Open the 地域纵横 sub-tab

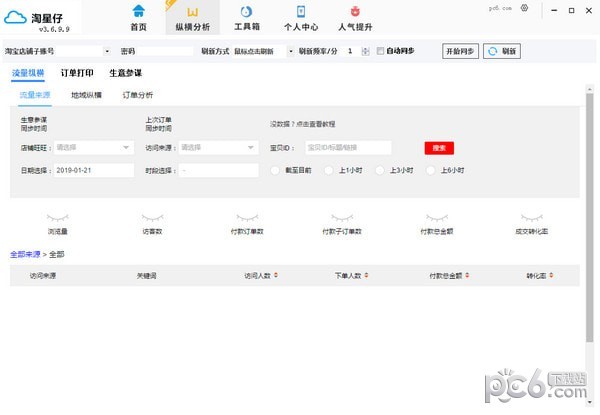pos(86,95)
